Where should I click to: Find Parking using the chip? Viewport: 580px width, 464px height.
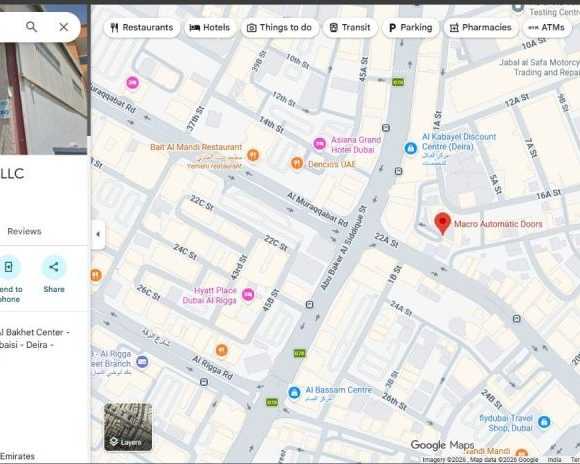(411, 27)
